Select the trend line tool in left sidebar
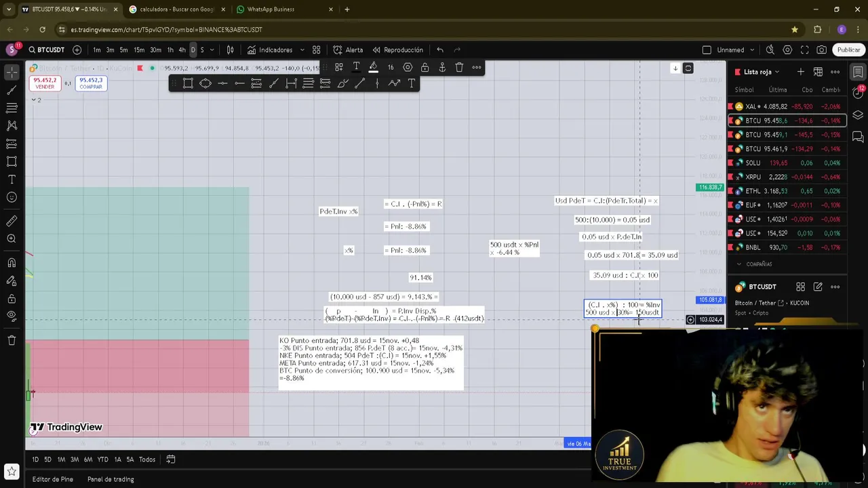This screenshot has height=488, width=868. [x=12, y=90]
